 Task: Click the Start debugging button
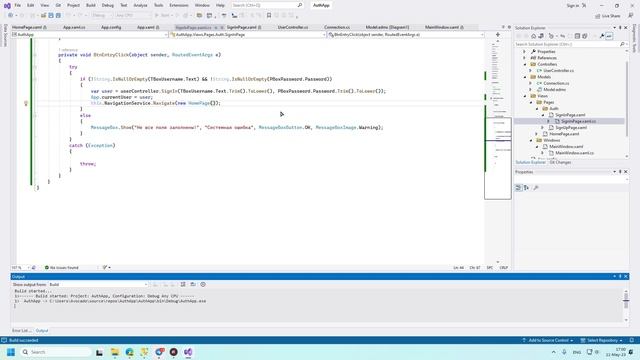point(162,16)
